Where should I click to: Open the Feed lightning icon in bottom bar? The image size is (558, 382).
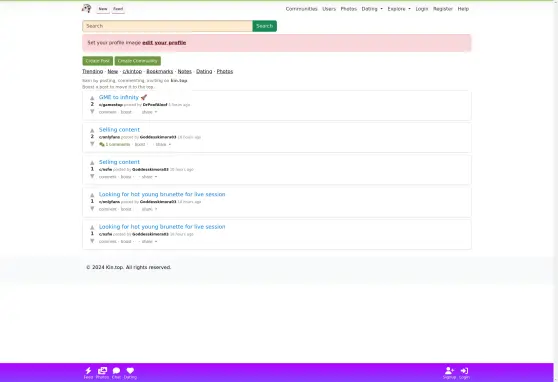click(88, 371)
